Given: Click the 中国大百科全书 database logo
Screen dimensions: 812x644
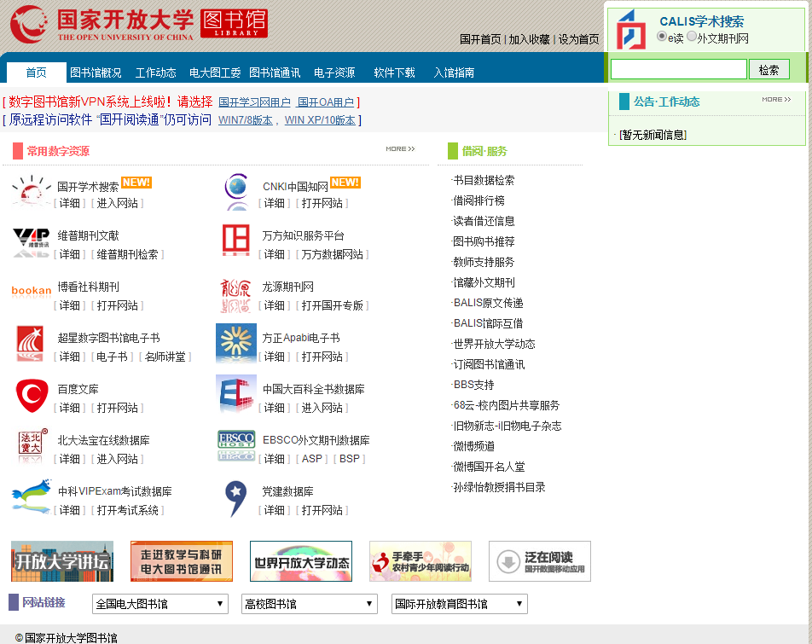Looking at the screenshot, I should tap(236, 394).
